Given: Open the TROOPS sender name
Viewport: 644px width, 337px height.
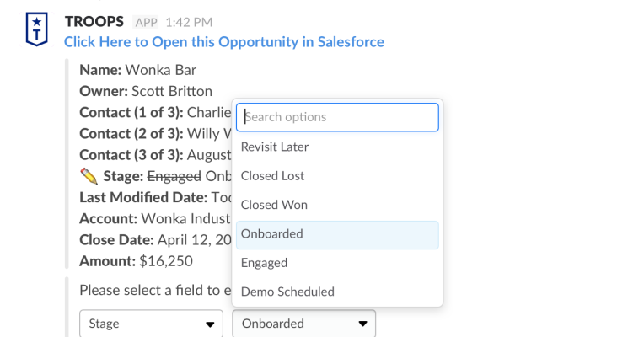Looking at the screenshot, I should pos(94,21).
